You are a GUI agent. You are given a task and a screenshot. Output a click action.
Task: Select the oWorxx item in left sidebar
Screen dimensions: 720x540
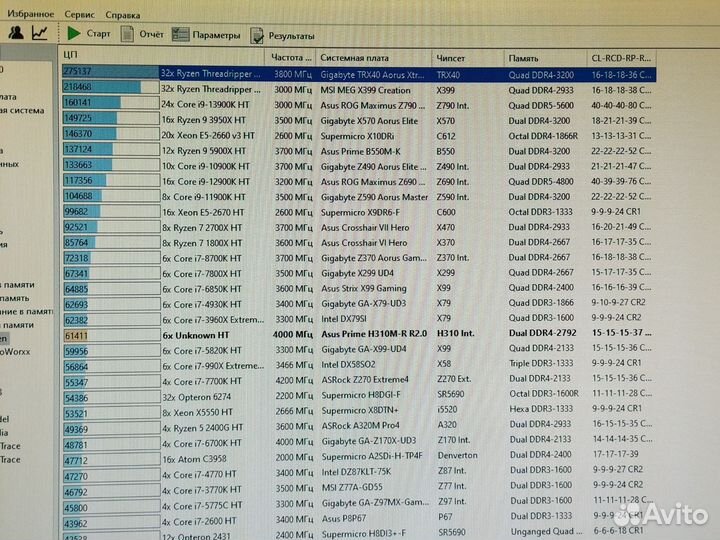[15, 352]
